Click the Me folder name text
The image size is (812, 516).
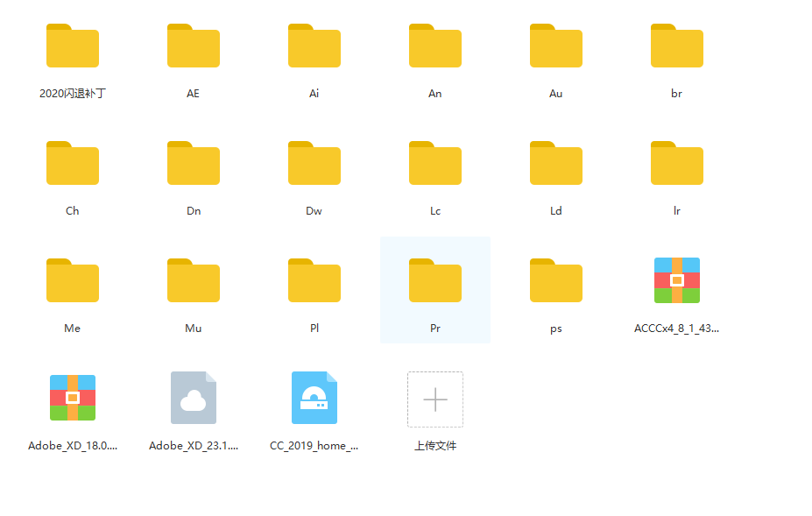(x=72, y=329)
